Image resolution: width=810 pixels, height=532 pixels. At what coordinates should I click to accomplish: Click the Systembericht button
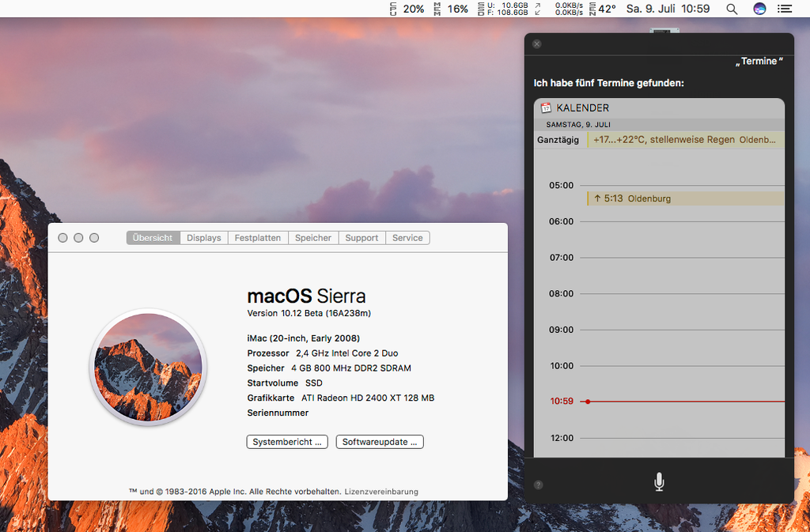coord(287,442)
